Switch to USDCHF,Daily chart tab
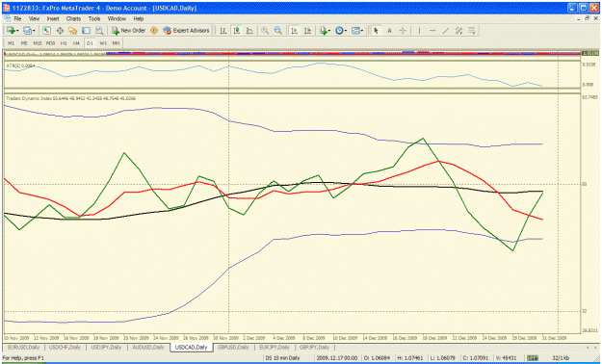The height and width of the screenshot is (364, 602). (65, 347)
